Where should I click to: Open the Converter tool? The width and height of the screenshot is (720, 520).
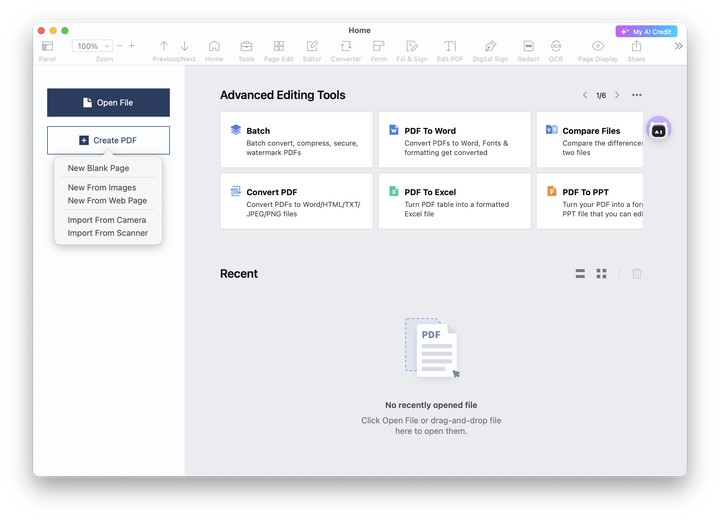pos(346,46)
